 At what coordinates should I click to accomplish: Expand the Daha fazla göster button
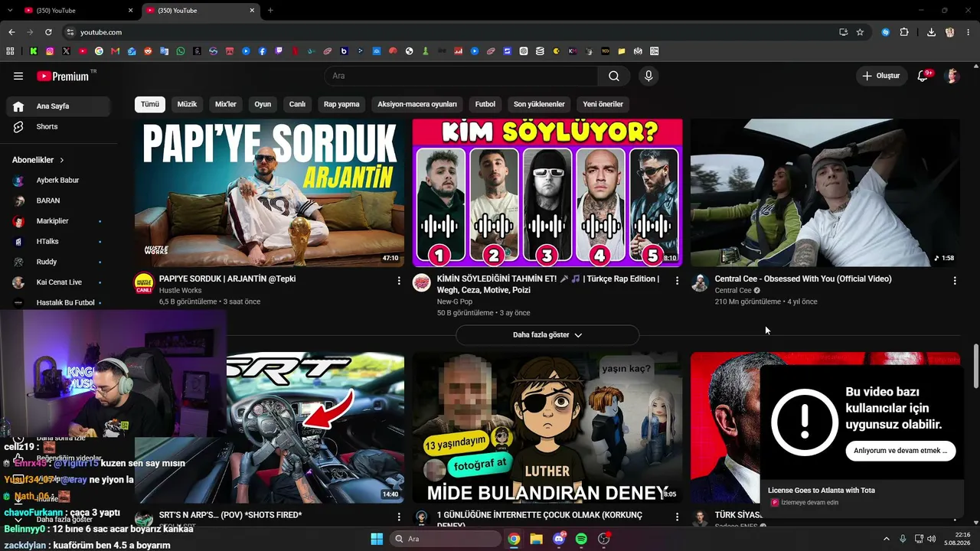pos(547,335)
